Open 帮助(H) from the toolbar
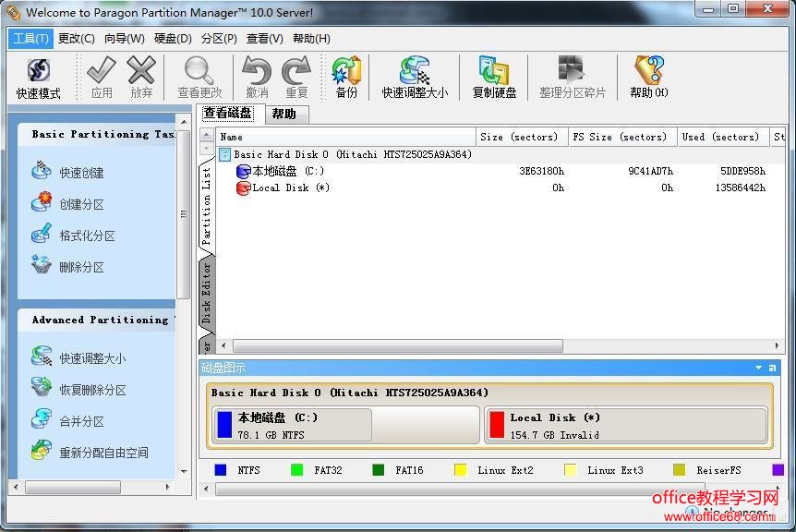Screen dimensions: 796x532 point(648,78)
